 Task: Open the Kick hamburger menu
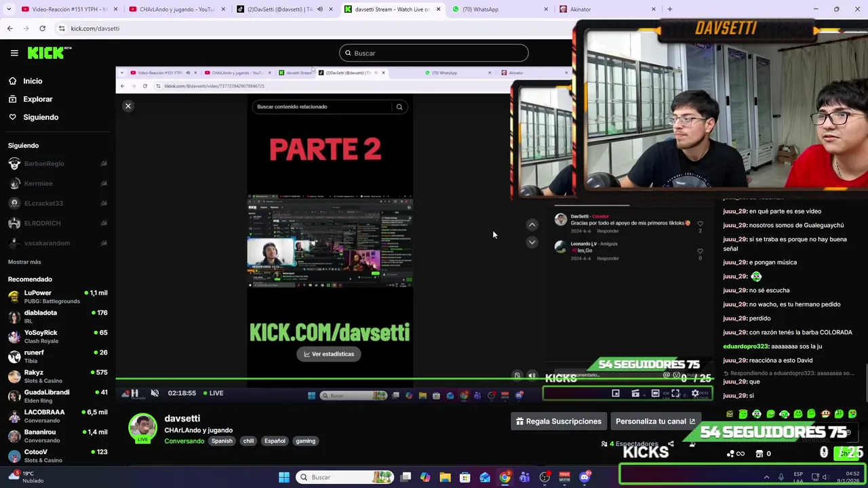[14, 53]
